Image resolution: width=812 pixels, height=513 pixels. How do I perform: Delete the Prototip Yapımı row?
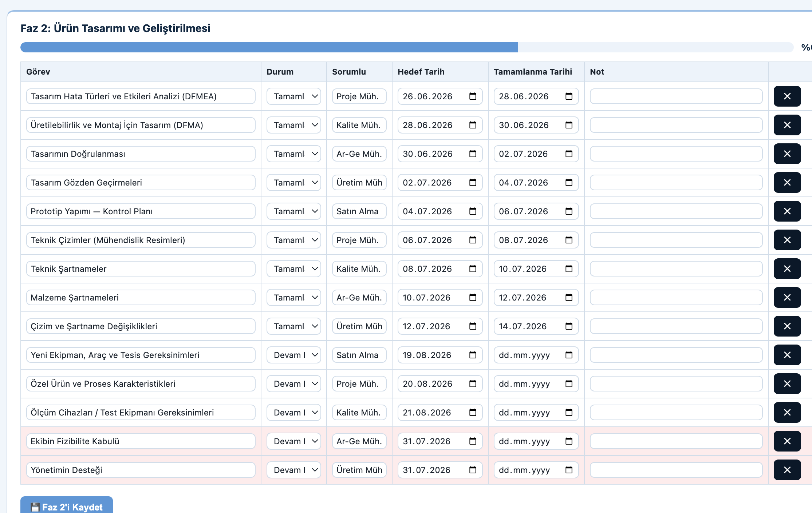787,211
